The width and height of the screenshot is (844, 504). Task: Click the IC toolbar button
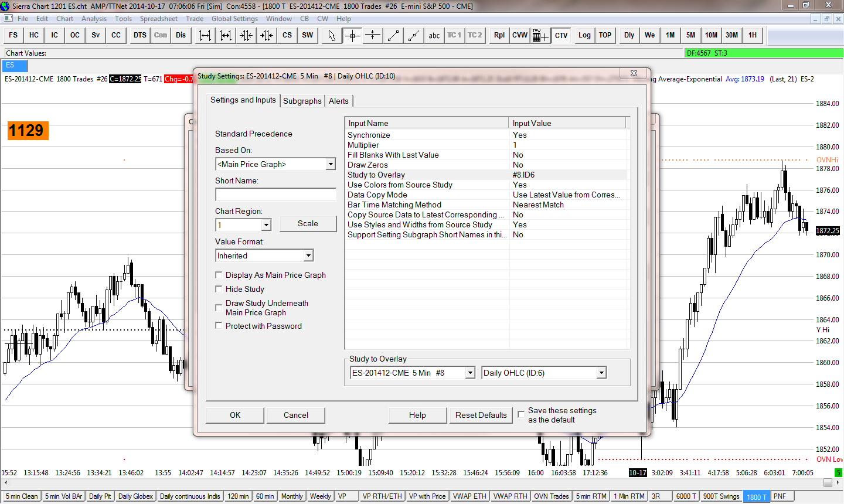coord(55,35)
